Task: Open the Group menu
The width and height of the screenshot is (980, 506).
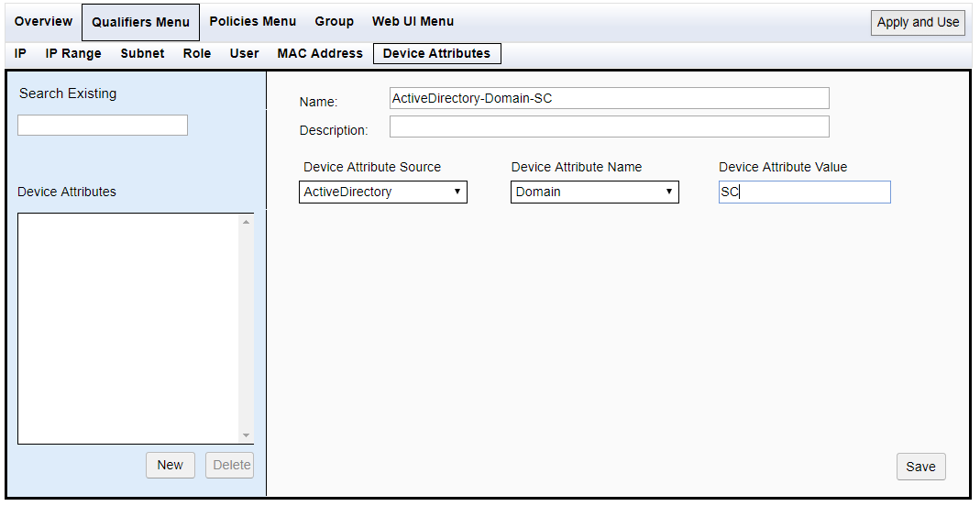Action: click(335, 21)
